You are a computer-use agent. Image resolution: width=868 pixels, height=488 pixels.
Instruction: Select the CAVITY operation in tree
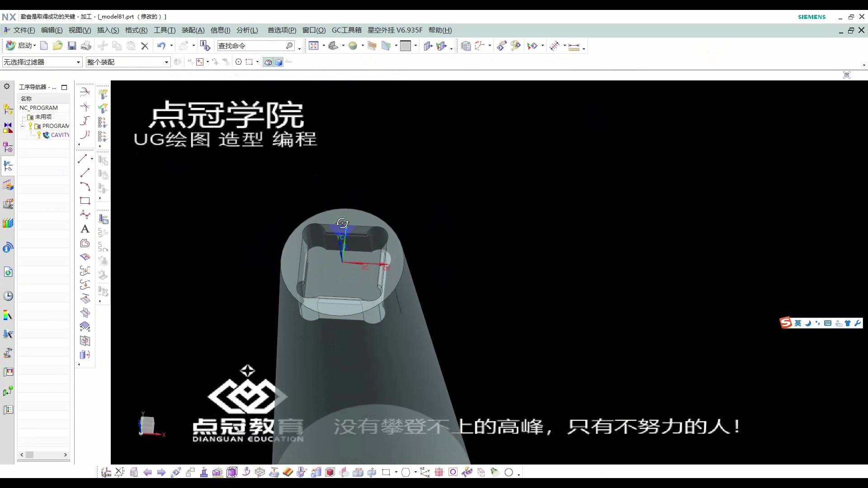click(60, 135)
